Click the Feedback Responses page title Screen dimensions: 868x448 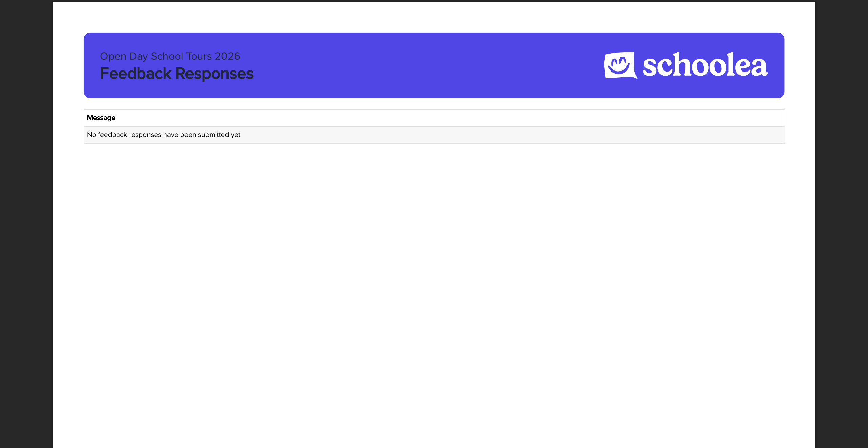tap(177, 73)
